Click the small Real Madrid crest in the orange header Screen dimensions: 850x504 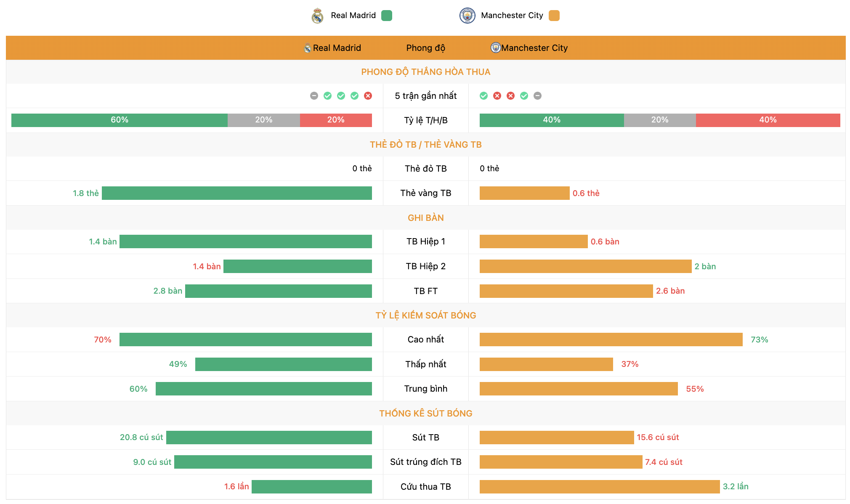(x=308, y=48)
